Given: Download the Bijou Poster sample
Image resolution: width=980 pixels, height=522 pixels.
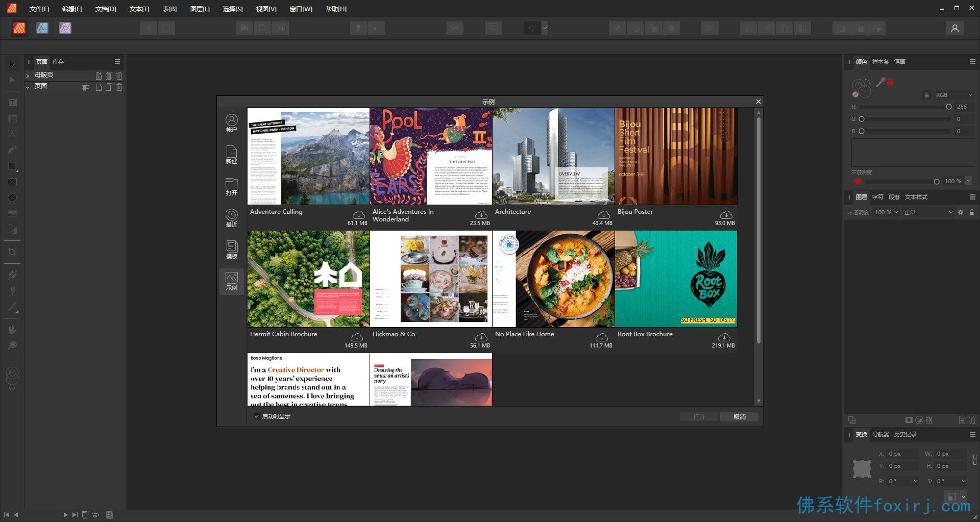Looking at the screenshot, I should (726, 214).
